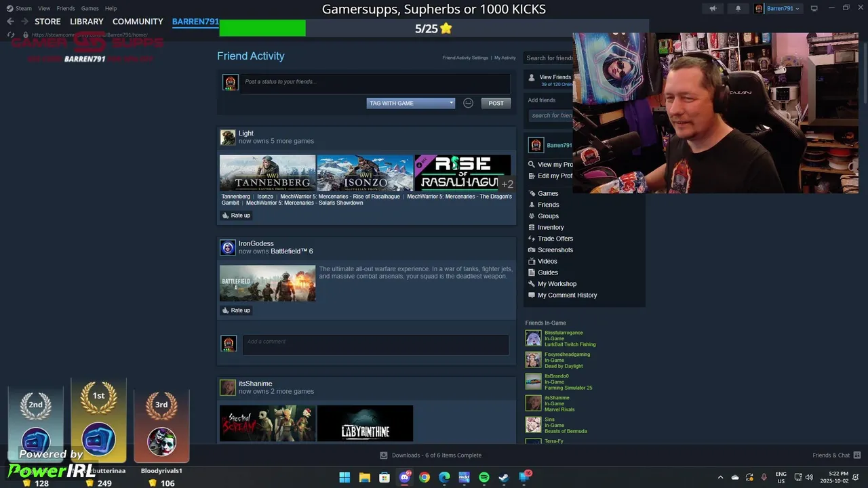
Task: Open Inventory in the sidebar
Action: tap(551, 227)
